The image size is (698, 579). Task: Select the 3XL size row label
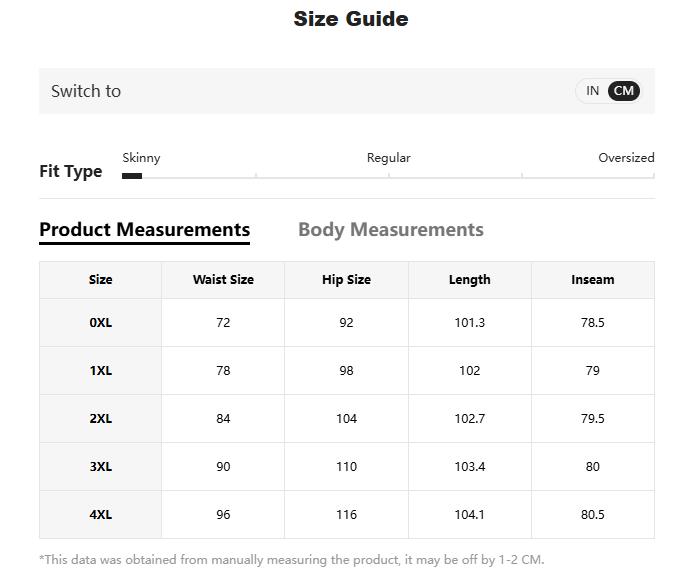(100, 467)
